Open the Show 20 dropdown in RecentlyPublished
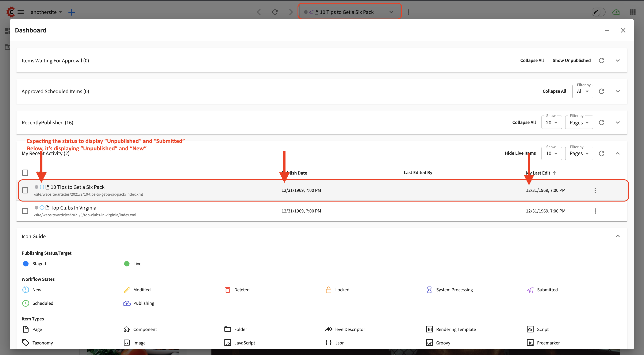Image resolution: width=644 pixels, height=355 pixels. point(552,122)
